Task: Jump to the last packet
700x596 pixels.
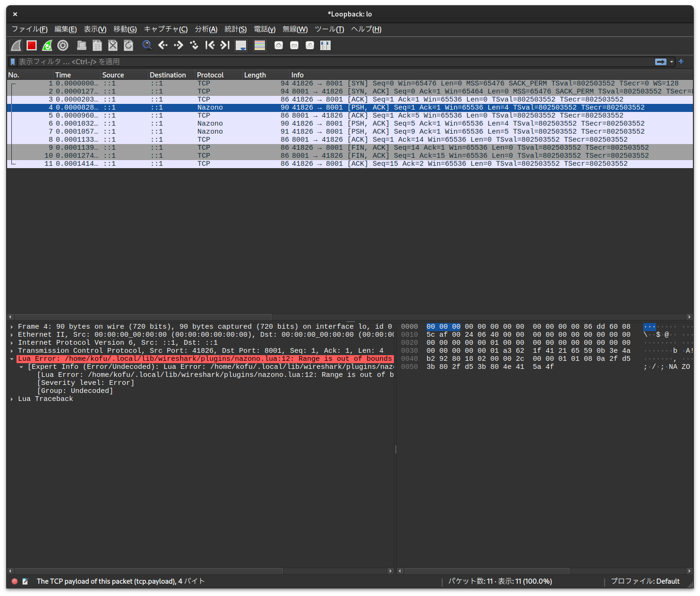Action: click(225, 45)
